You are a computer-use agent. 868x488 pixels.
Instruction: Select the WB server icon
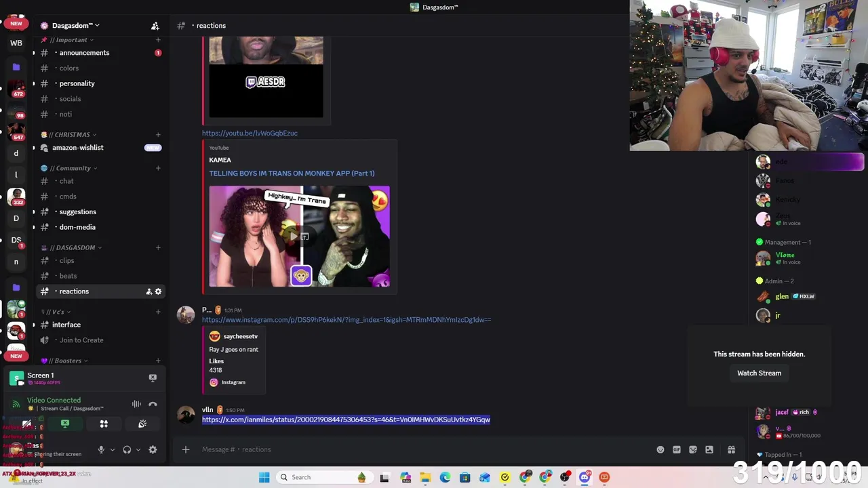[x=16, y=43]
